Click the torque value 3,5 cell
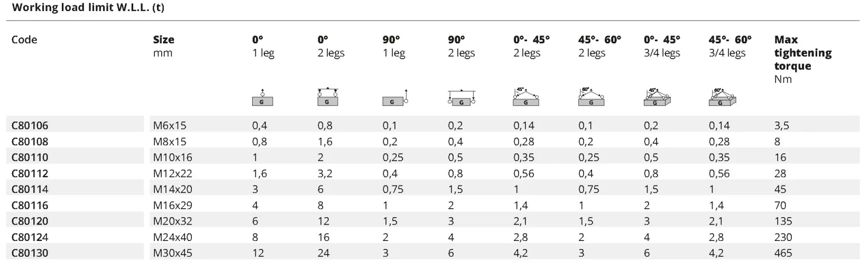 [x=781, y=126]
